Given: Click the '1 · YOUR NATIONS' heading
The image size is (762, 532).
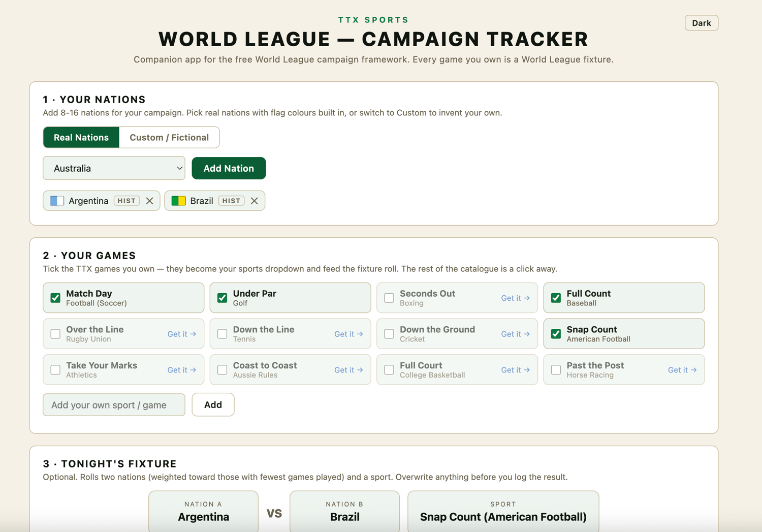Looking at the screenshot, I should (x=94, y=100).
